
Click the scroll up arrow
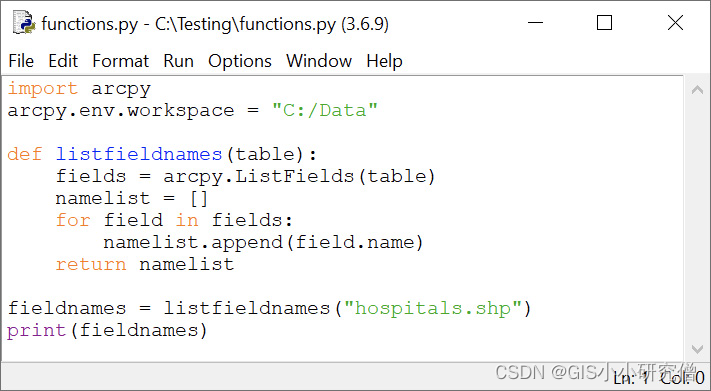click(697, 90)
